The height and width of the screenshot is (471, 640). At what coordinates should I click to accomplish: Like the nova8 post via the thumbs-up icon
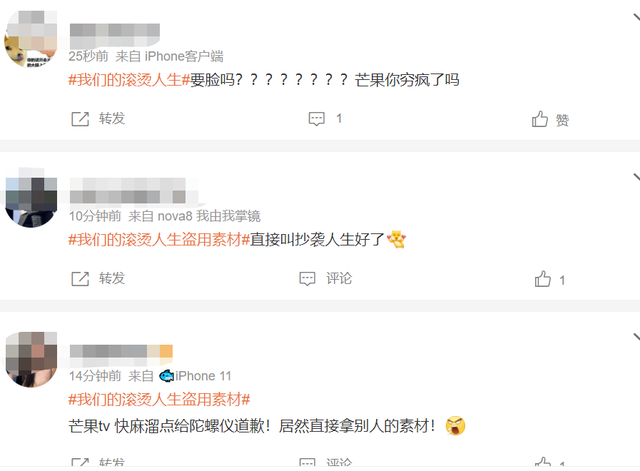pos(543,279)
